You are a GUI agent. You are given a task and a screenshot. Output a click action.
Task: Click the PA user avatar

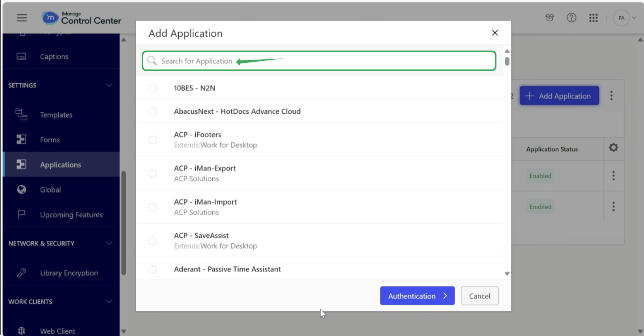pos(622,18)
